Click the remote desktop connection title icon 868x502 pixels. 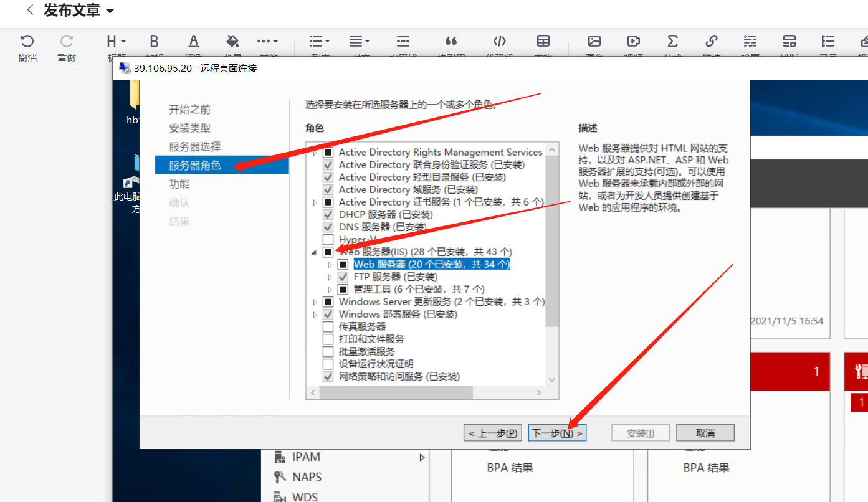[124, 68]
